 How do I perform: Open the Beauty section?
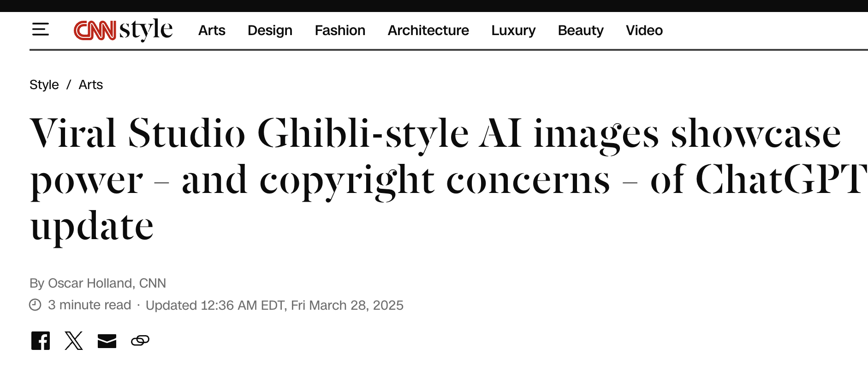tap(581, 30)
